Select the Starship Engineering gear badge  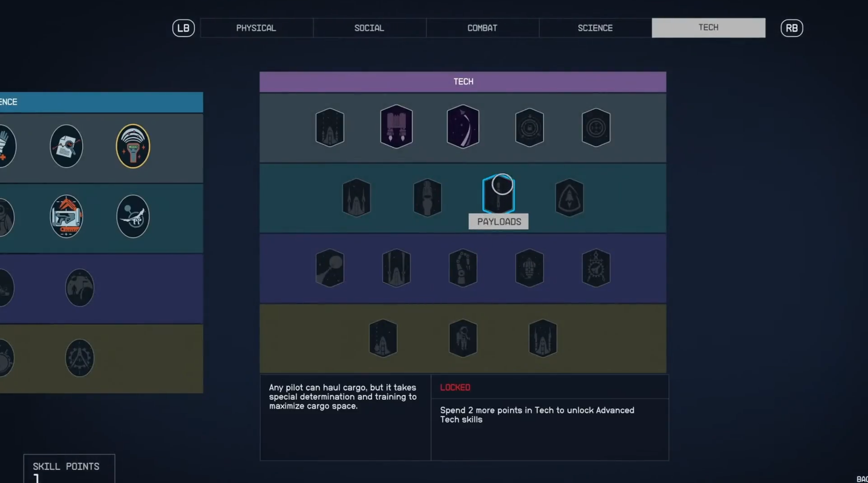tap(596, 268)
